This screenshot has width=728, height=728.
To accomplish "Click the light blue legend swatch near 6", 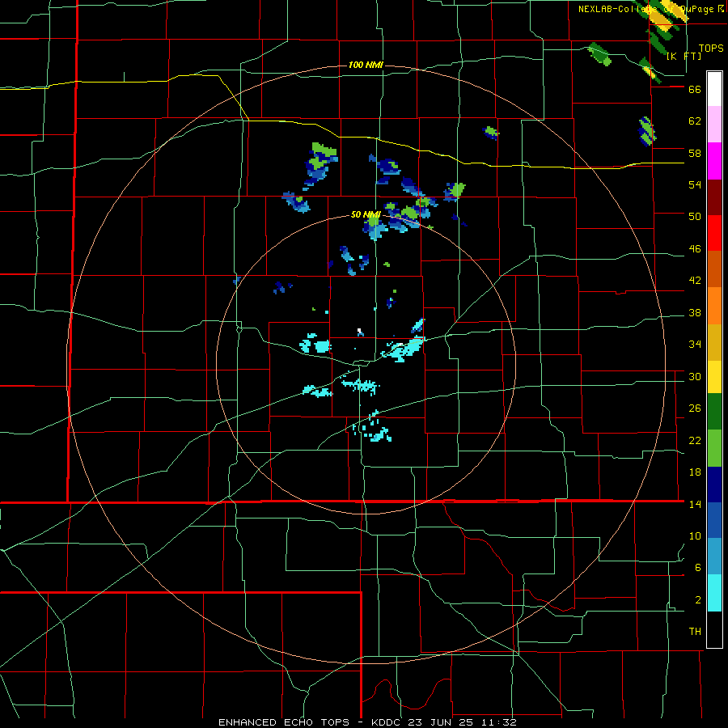I will [714, 557].
